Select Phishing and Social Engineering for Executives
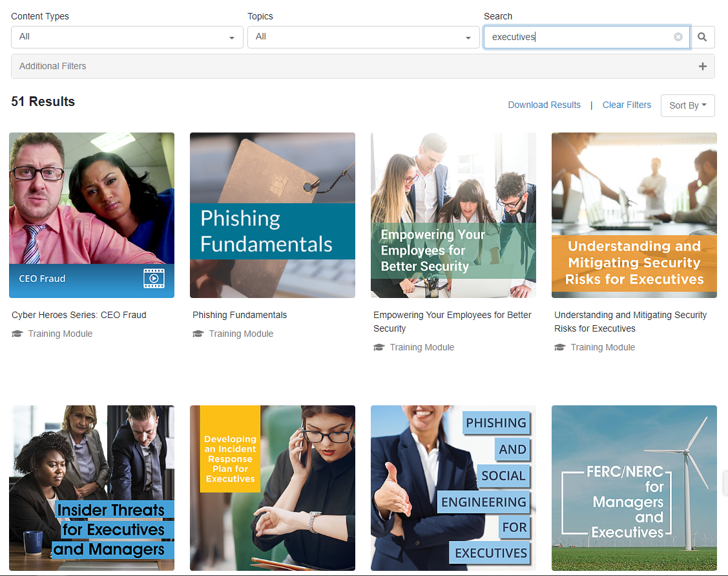 pos(453,487)
